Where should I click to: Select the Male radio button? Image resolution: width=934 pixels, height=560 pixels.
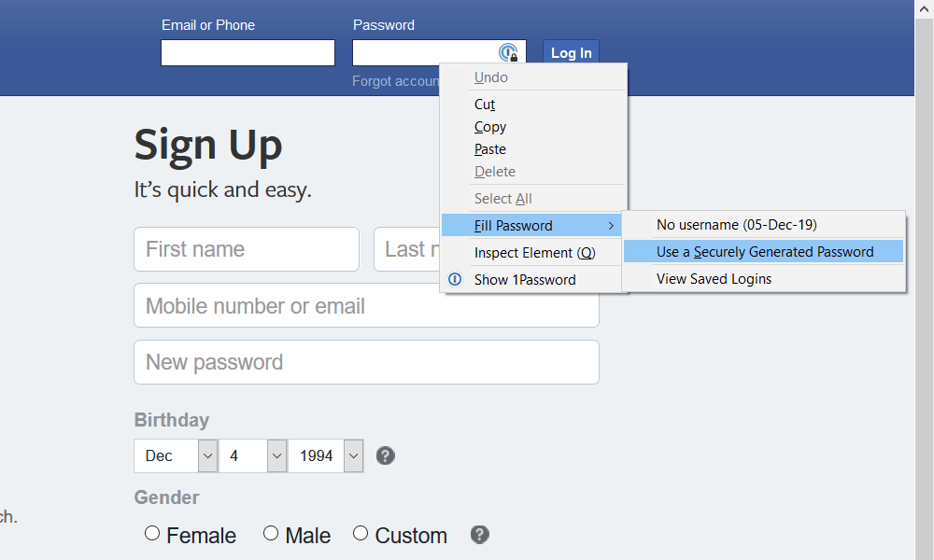coord(271,533)
